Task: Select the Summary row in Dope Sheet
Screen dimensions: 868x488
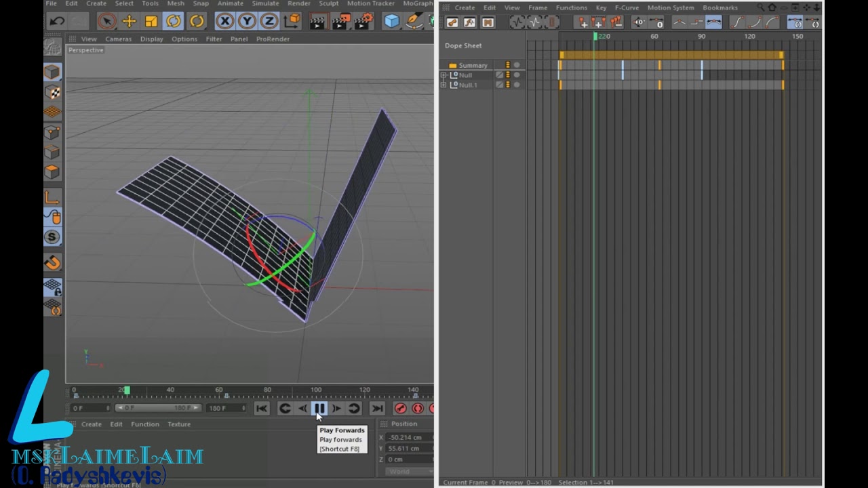Action: tap(473, 65)
